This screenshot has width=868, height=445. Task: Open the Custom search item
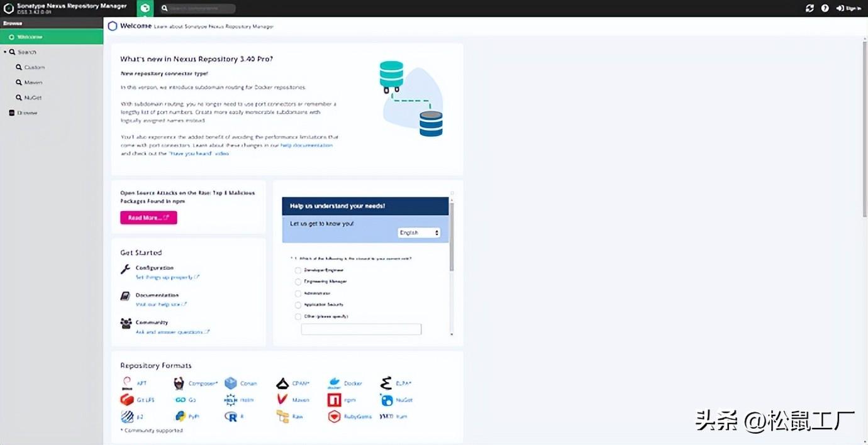point(30,67)
